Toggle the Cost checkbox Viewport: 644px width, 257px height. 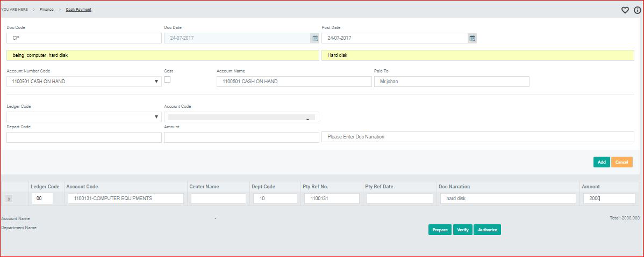point(167,79)
